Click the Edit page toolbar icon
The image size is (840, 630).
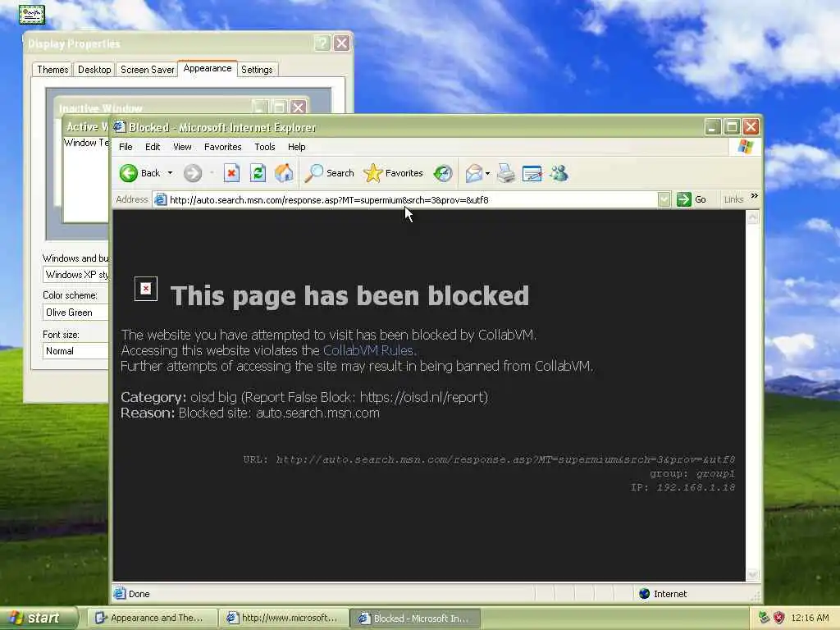[x=532, y=174]
